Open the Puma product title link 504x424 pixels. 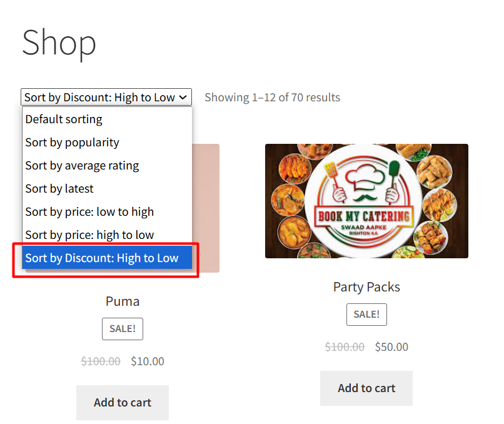(123, 301)
